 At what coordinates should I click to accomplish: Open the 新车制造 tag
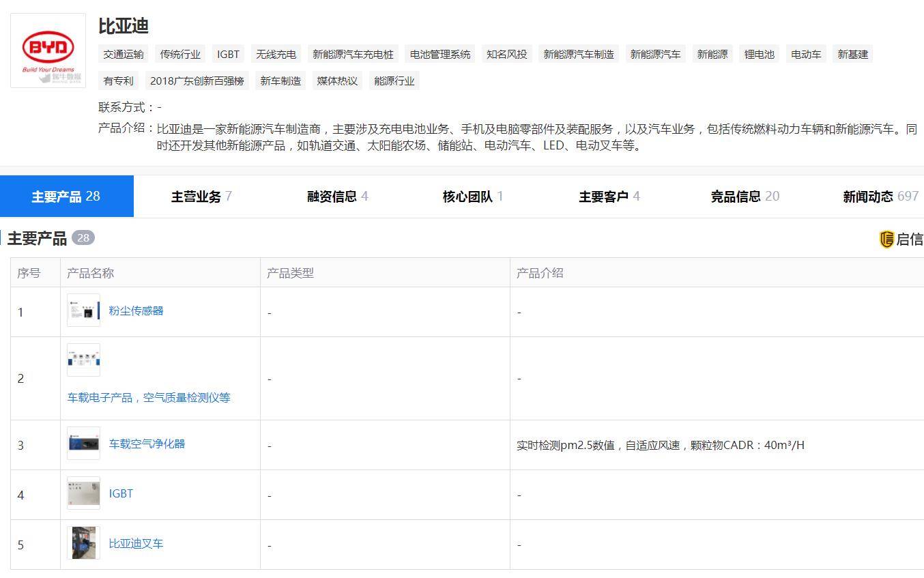(x=280, y=81)
